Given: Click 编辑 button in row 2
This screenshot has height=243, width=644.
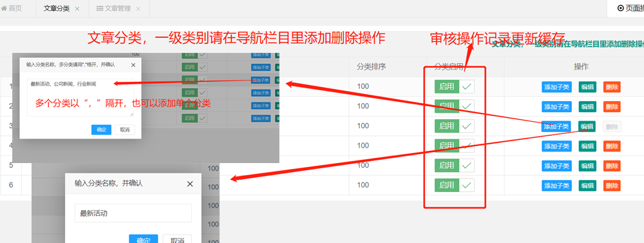Looking at the screenshot, I should [587, 106].
